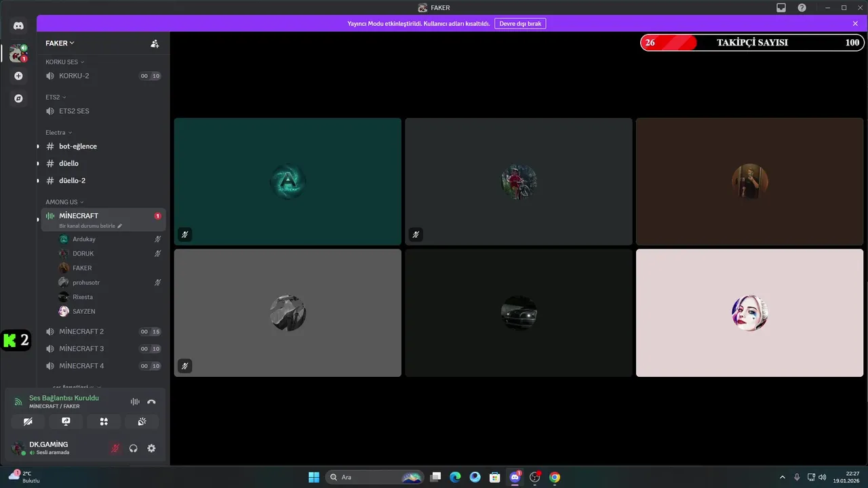Click the brown video tile in top row
This screenshot has height=488, width=868.
(749, 182)
